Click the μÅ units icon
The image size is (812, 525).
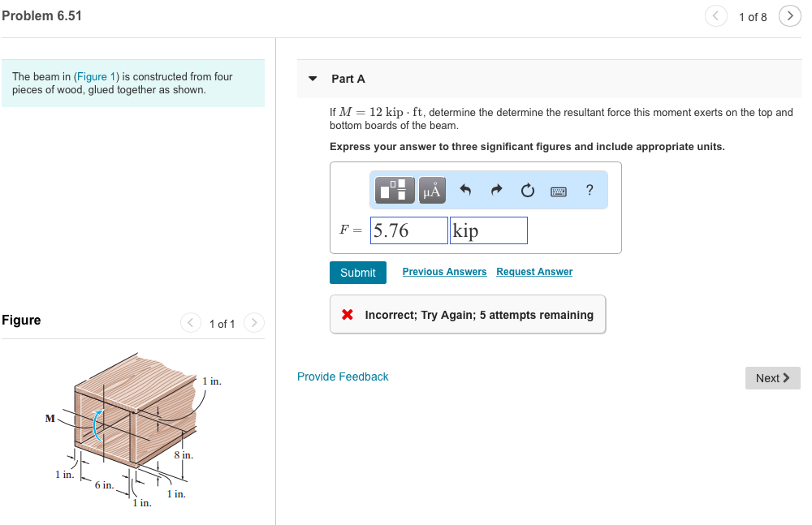click(x=431, y=189)
